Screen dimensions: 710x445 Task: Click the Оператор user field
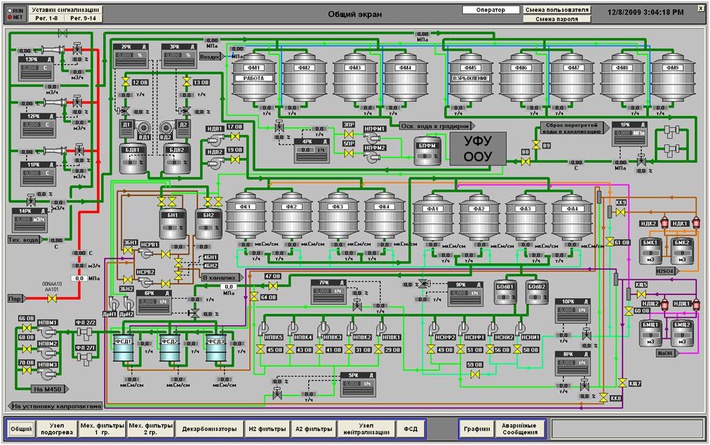click(489, 9)
